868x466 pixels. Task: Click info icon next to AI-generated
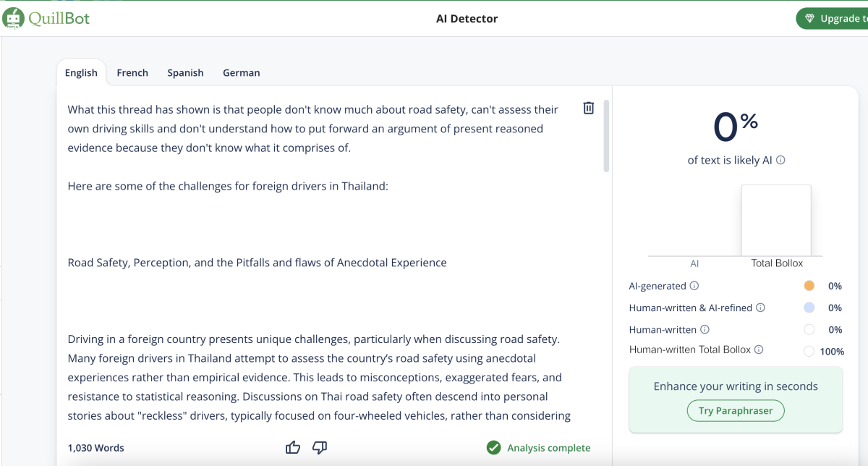pyautogui.click(x=694, y=286)
